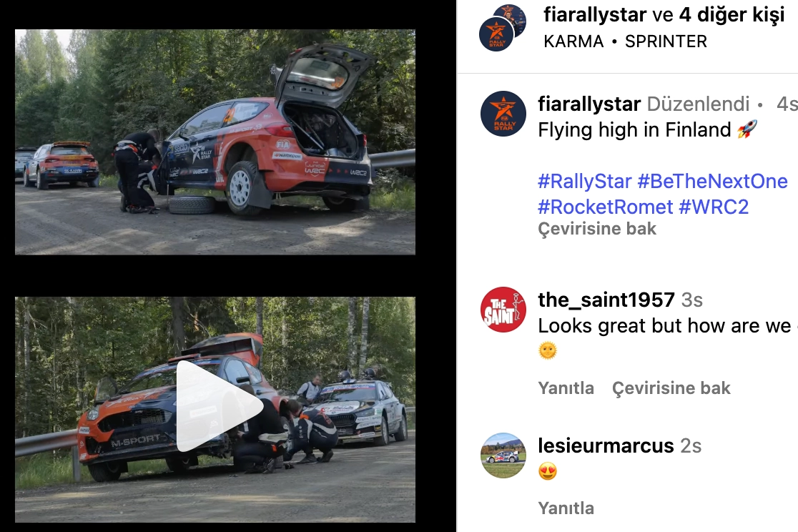Open the top rally car photo
The width and height of the screenshot is (798, 532).
coord(215,142)
